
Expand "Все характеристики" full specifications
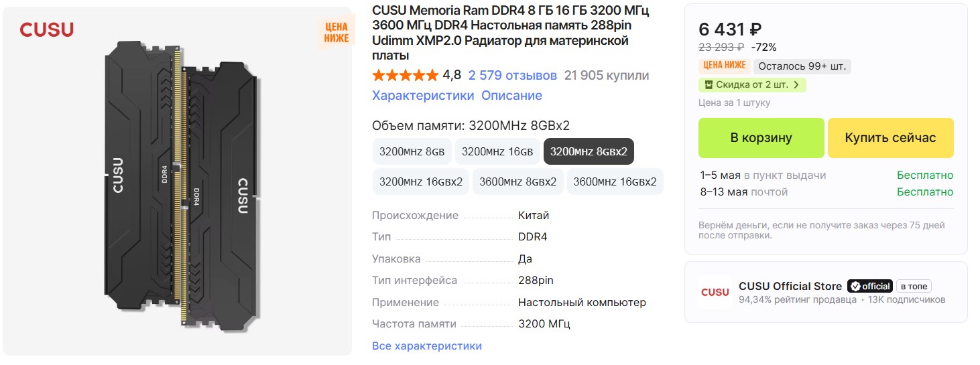pyautogui.click(x=426, y=346)
